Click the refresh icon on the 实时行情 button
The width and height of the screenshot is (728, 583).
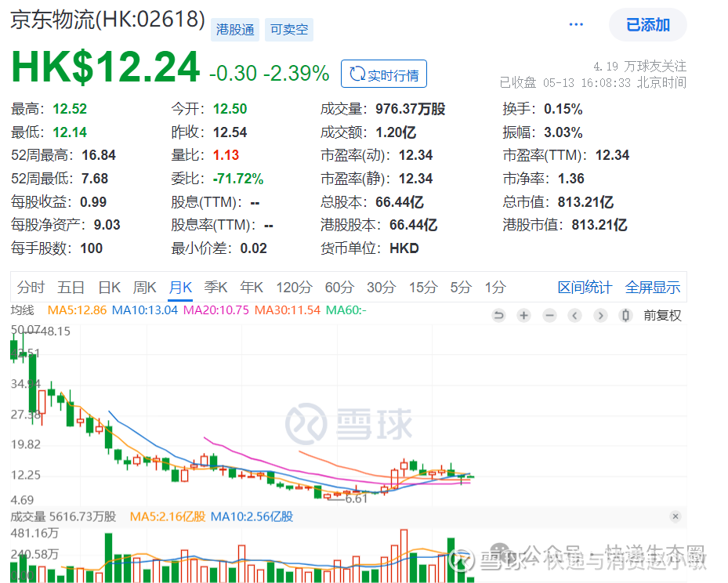tap(357, 74)
